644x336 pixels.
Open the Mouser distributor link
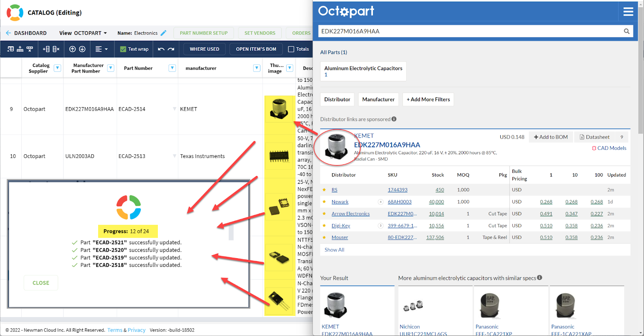pos(340,237)
